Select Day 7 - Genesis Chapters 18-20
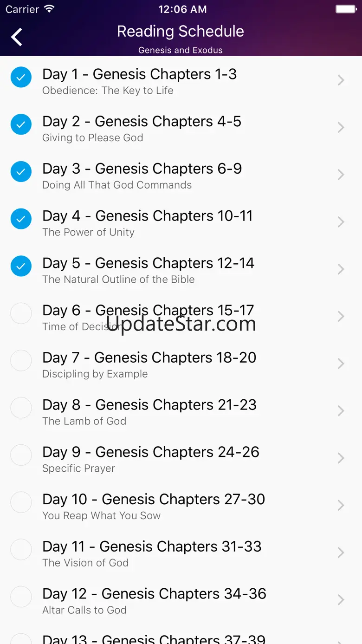Viewport: 362px width, 644px height. [x=149, y=358]
